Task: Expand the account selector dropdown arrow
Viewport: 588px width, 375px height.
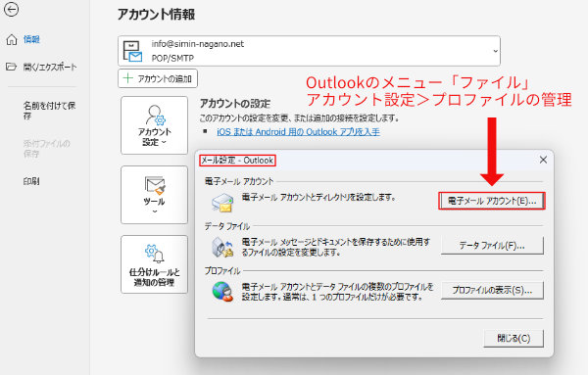Action: click(495, 51)
